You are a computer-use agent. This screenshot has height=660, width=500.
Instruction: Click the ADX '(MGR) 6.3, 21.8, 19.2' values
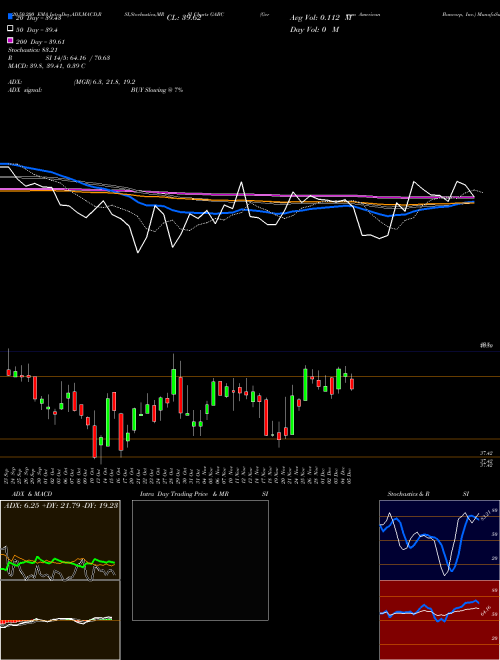104,82
